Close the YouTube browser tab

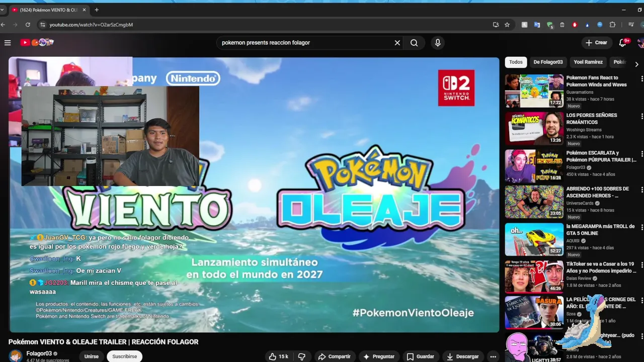click(84, 10)
